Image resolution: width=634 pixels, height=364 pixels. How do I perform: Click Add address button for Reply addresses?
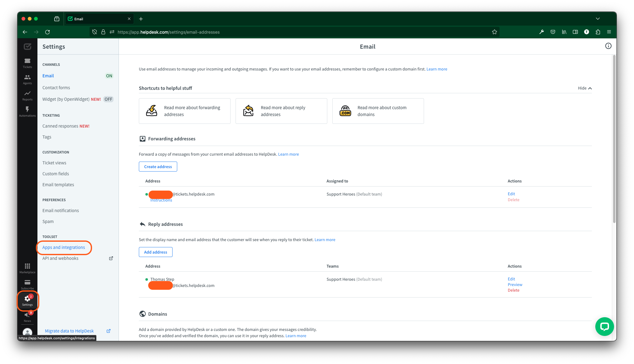pos(155,252)
